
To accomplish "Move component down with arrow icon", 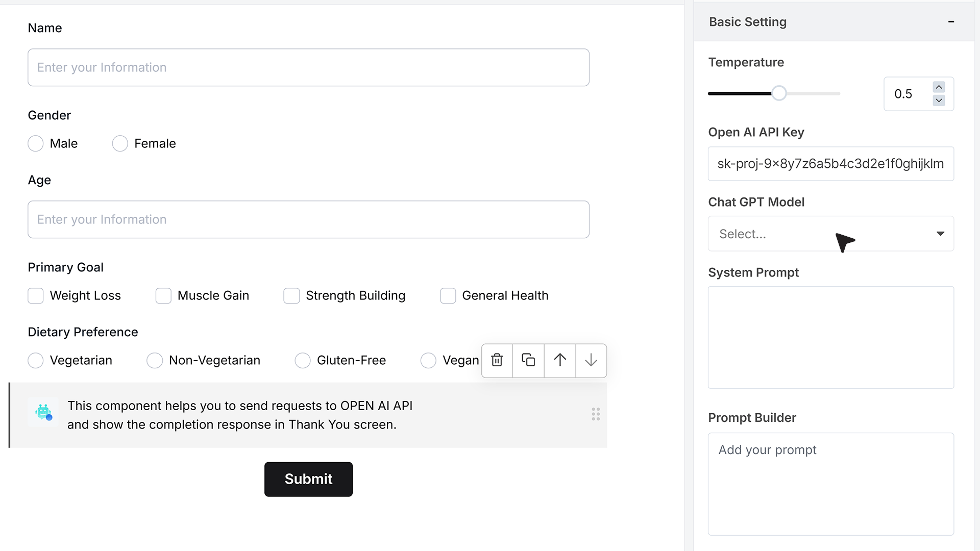I will (x=591, y=360).
